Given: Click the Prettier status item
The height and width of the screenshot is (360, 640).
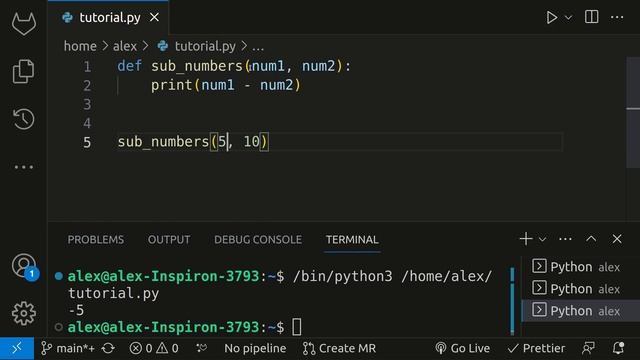Looking at the screenshot, I should click(536, 349).
